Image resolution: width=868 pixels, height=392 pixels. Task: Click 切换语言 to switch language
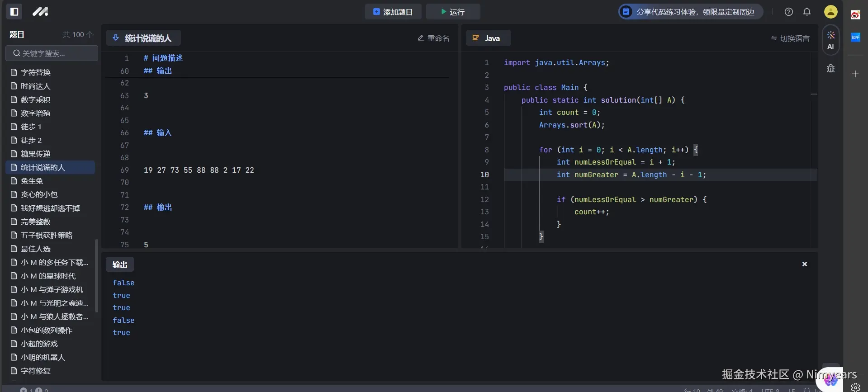pyautogui.click(x=790, y=38)
